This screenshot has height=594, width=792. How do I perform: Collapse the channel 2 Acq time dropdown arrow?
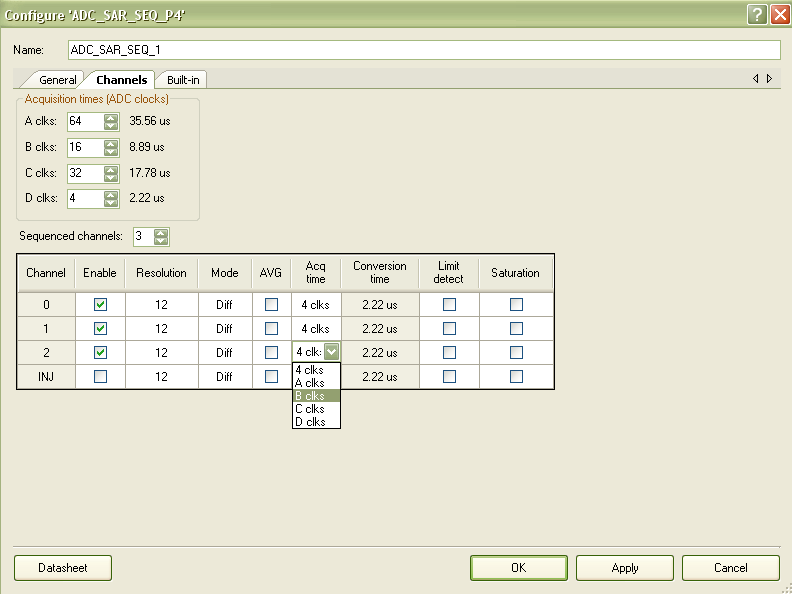(331, 352)
